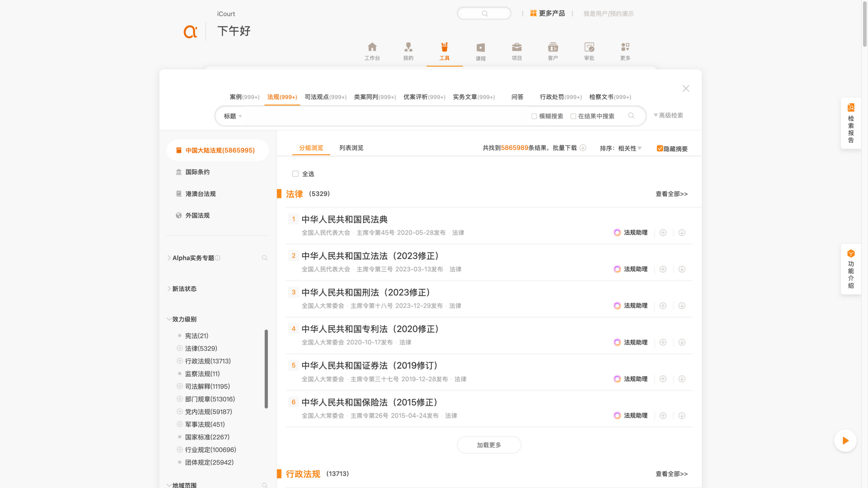Screen dimensions: 868x488
Task: Click the 更多产品 apps icon
Action: point(533,13)
